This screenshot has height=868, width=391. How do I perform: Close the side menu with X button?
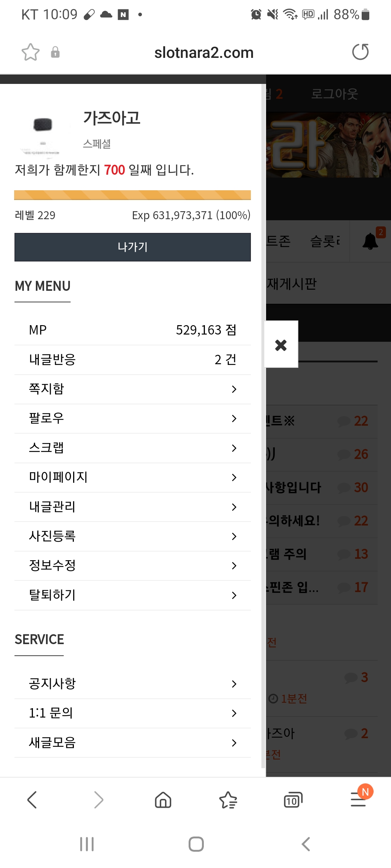pos(281,344)
